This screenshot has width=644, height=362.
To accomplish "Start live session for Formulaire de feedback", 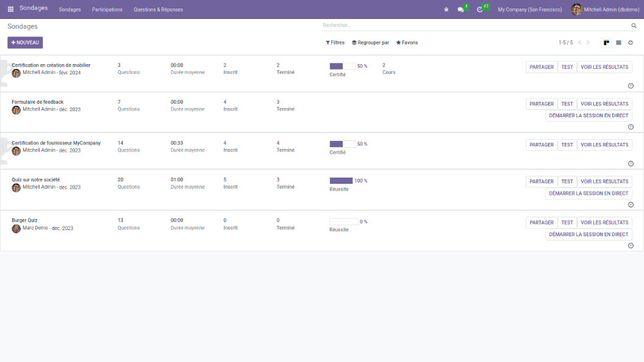I will click(589, 115).
